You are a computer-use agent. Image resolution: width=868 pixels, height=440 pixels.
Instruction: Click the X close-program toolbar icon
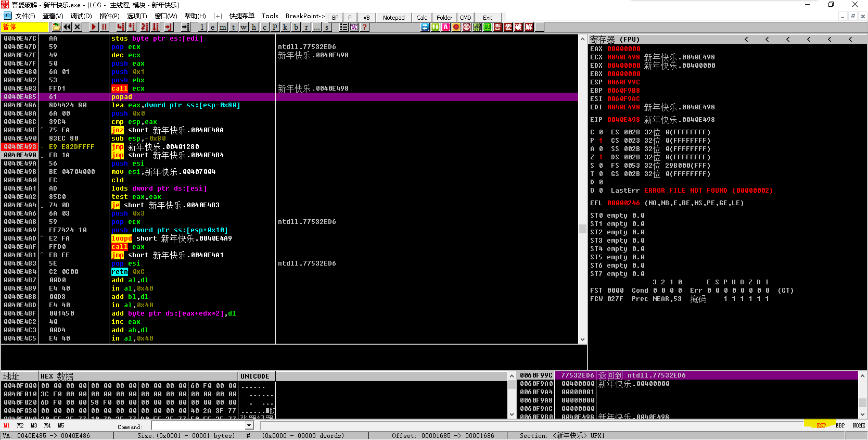point(78,27)
